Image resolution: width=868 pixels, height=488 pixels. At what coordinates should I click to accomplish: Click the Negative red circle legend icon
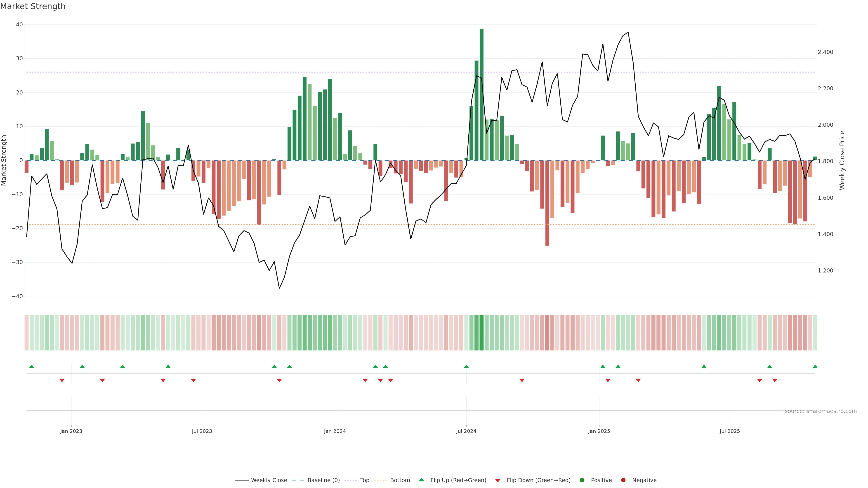pos(623,480)
